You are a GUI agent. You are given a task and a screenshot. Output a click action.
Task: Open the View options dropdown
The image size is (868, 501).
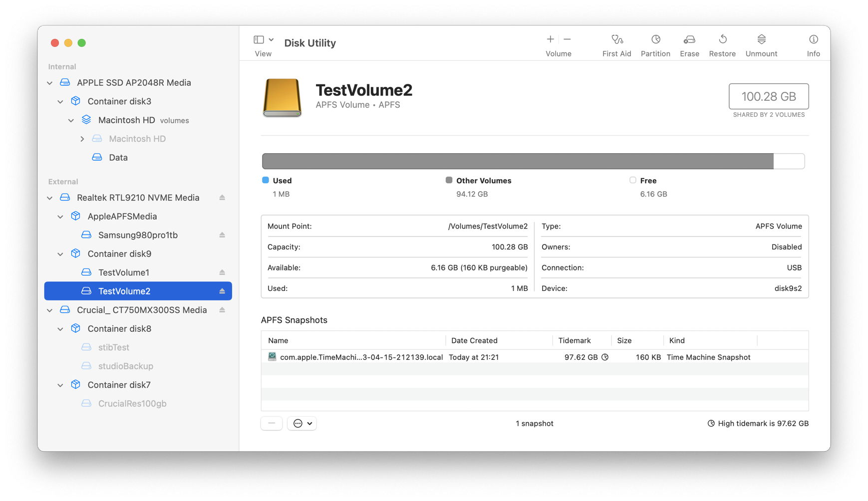[x=272, y=39]
